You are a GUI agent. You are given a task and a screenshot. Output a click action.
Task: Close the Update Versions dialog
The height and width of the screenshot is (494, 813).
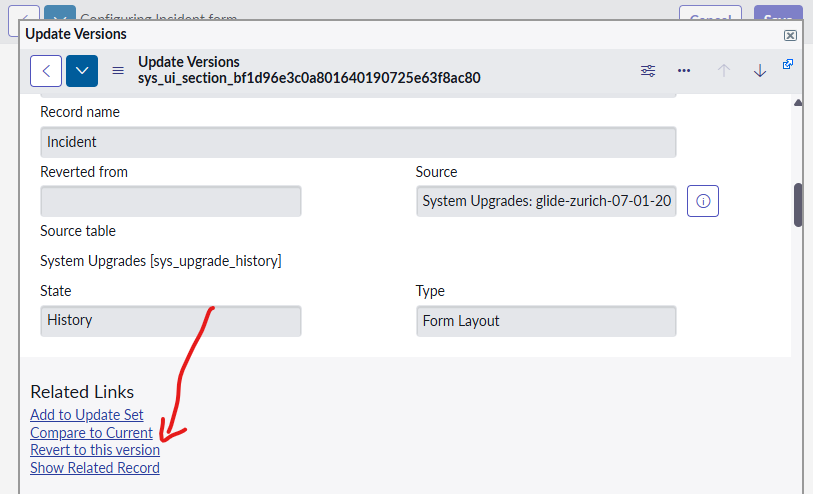coord(790,35)
